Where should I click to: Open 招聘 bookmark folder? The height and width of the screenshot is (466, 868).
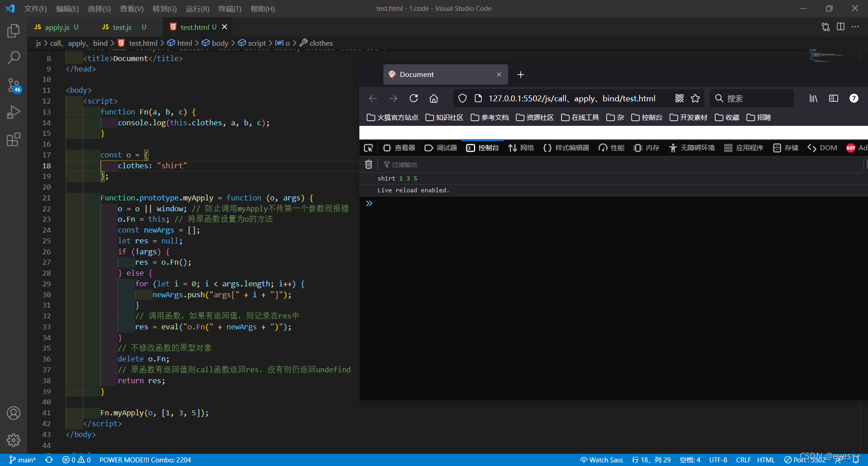759,118
